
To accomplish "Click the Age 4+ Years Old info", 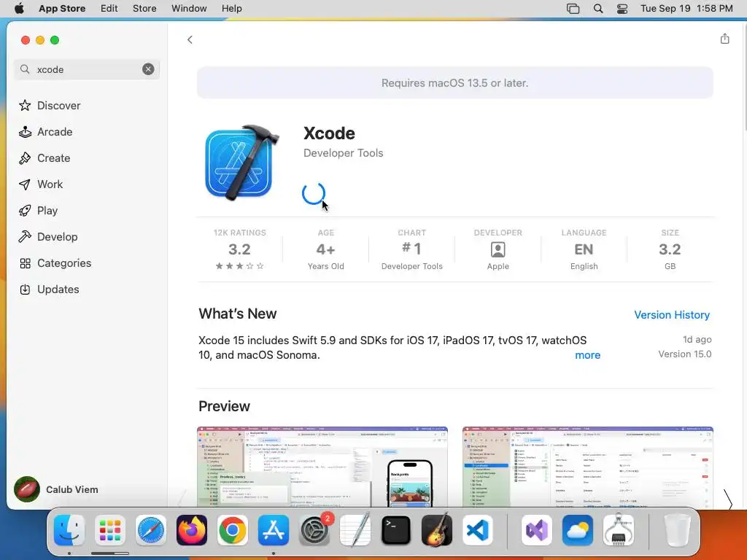I will (326, 249).
